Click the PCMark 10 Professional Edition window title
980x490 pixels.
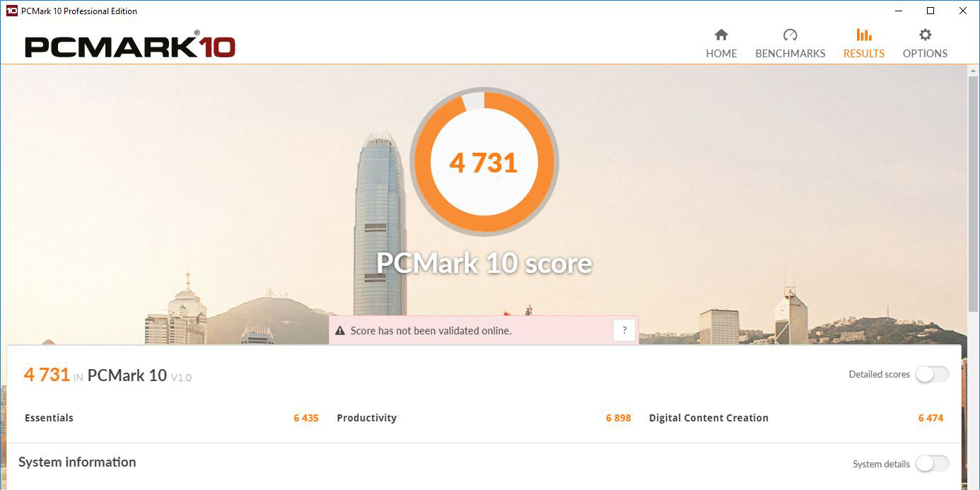tap(79, 11)
